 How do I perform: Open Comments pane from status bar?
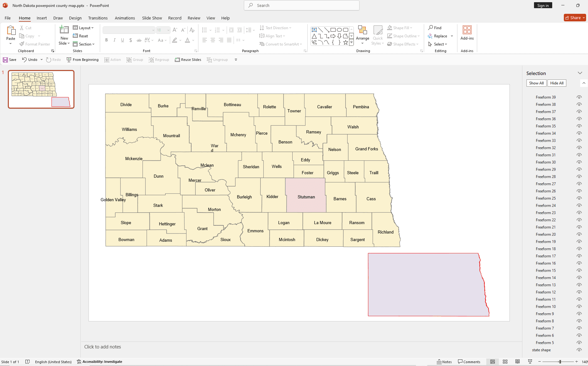point(469,362)
